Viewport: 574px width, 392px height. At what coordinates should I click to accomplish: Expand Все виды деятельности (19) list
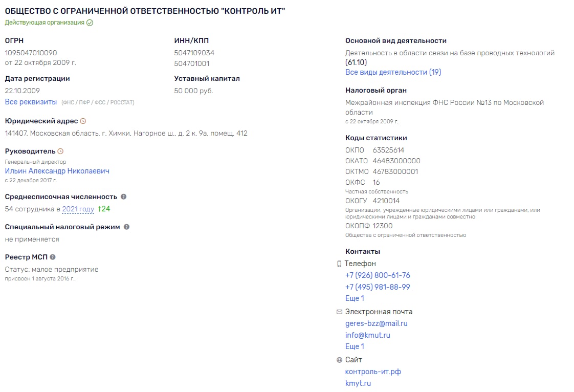click(x=393, y=72)
